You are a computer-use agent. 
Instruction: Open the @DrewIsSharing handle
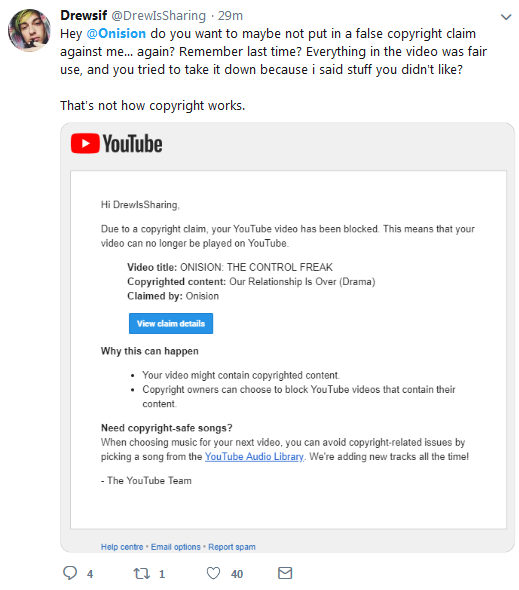tap(158, 16)
